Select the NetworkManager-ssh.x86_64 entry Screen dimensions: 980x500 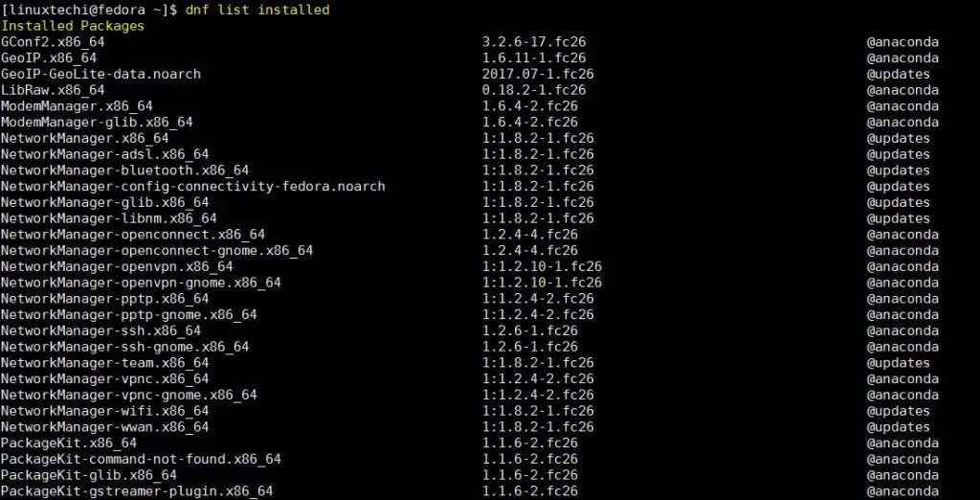tap(100, 331)
